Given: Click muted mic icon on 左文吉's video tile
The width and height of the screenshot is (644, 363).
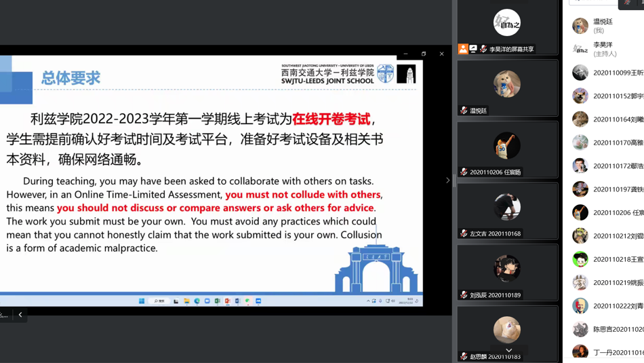Looking at the screenshot, I should pyautogui.click(x=464, y=233).
